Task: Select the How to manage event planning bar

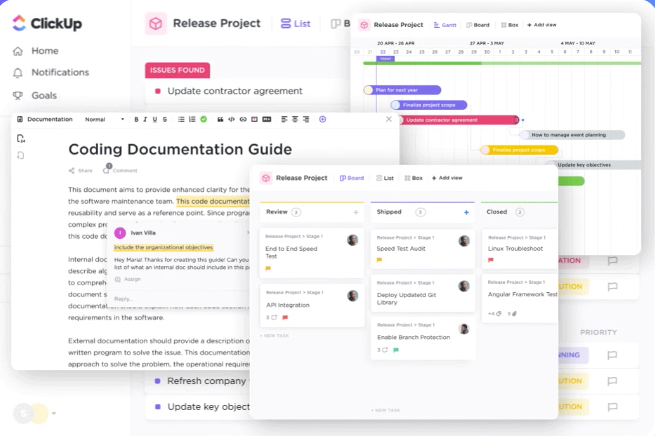Action: pyautogui.click(x=572, y=135)
